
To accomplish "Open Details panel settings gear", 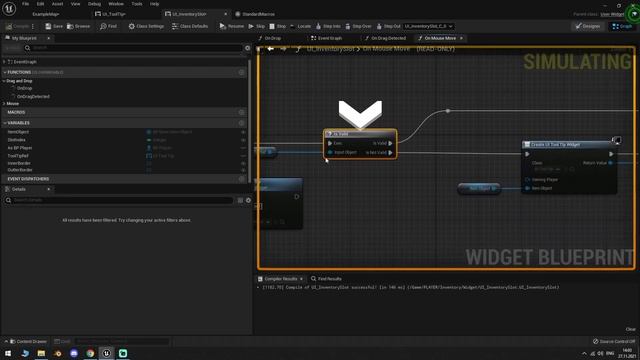I will click(248, 200).
